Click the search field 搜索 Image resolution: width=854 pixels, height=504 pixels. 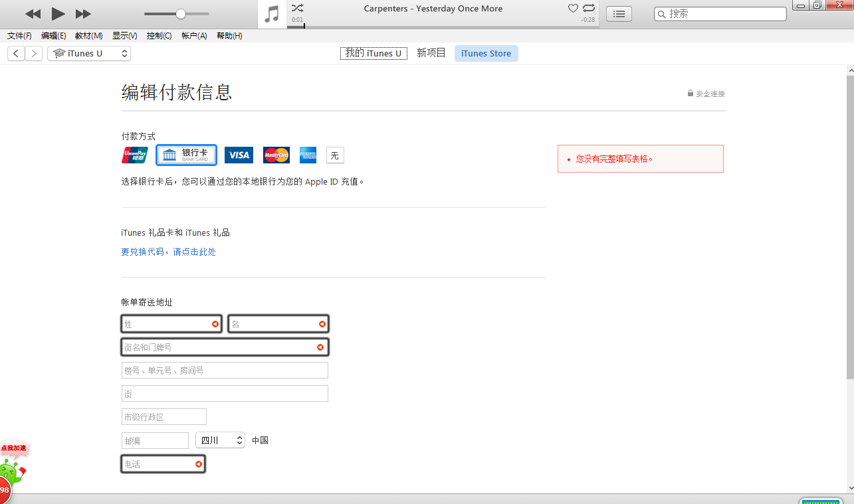pos(720,14)
